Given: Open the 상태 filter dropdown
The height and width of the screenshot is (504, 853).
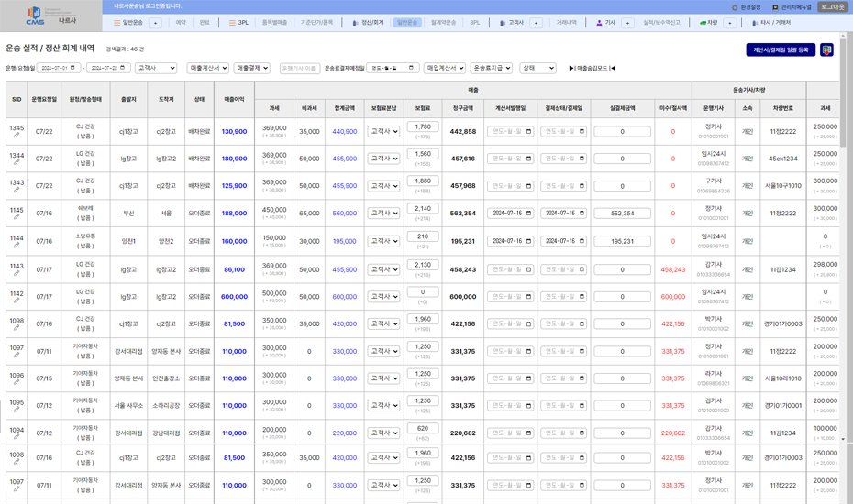Looking at the screenshot, I should click(537, 68).
